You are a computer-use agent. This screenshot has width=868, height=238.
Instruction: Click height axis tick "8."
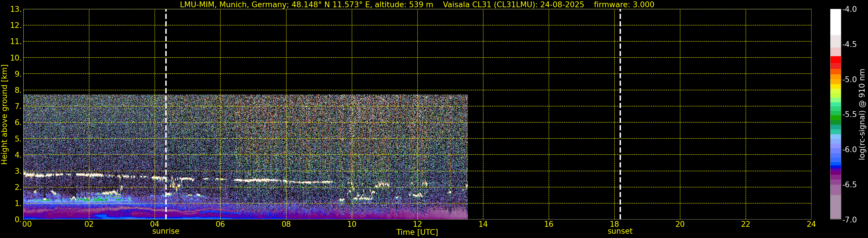click(18, 90)
